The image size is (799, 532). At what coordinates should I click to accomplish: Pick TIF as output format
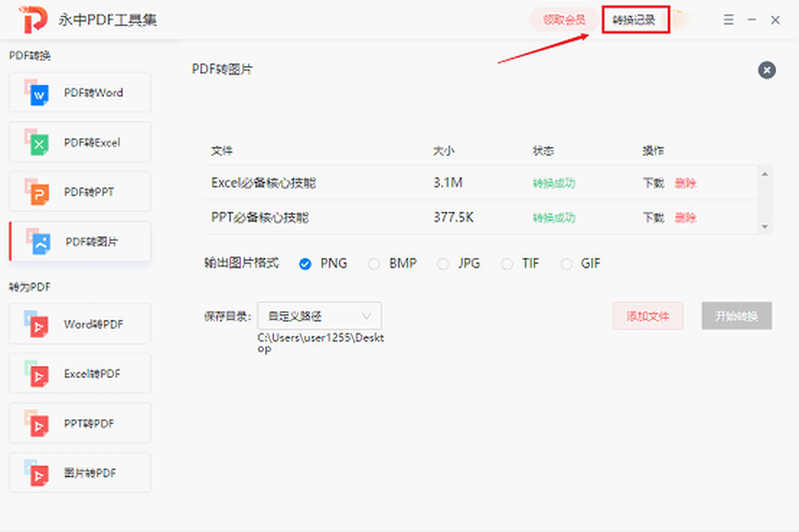pos(507,264)
